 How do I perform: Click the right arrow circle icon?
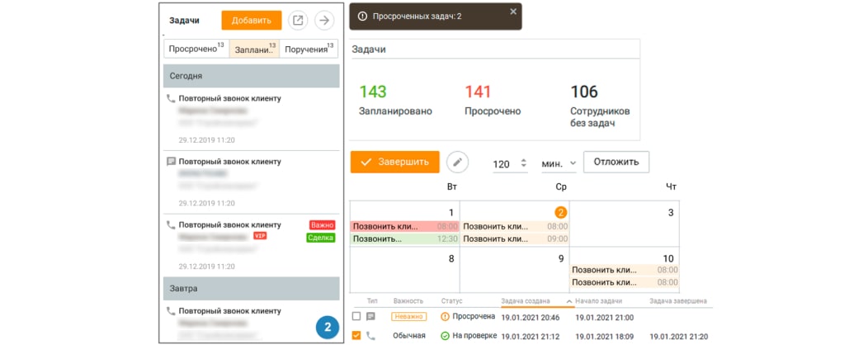click(x=326, y=21)
